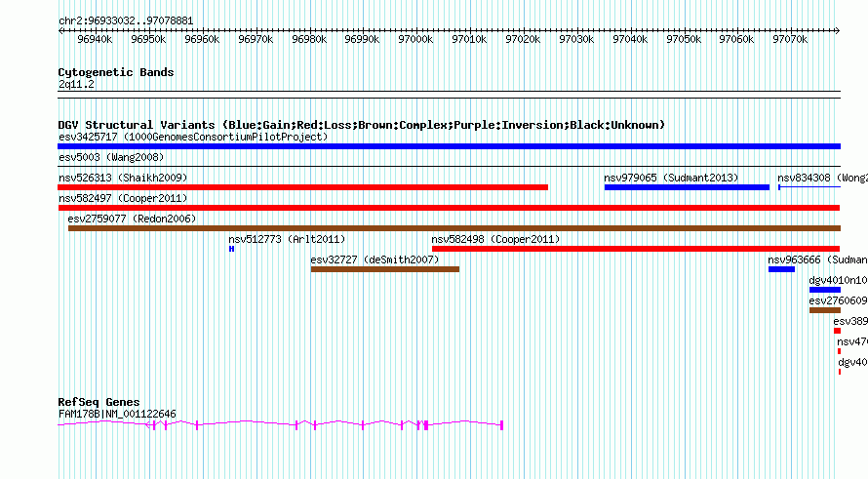
Task: Click the 96940k ruler position
Action: coord(95,39)
